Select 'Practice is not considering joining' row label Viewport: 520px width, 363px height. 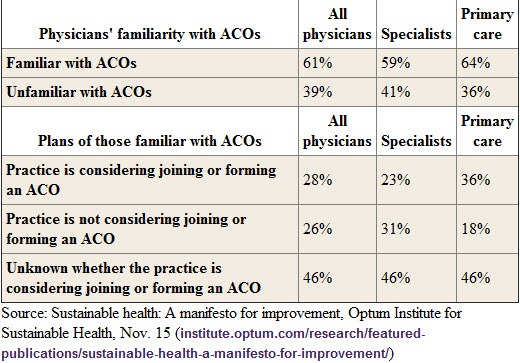[126, 229]
